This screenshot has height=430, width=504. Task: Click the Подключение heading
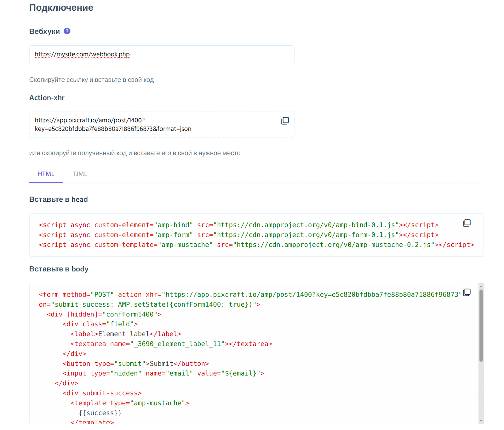[x=61, y=8]
